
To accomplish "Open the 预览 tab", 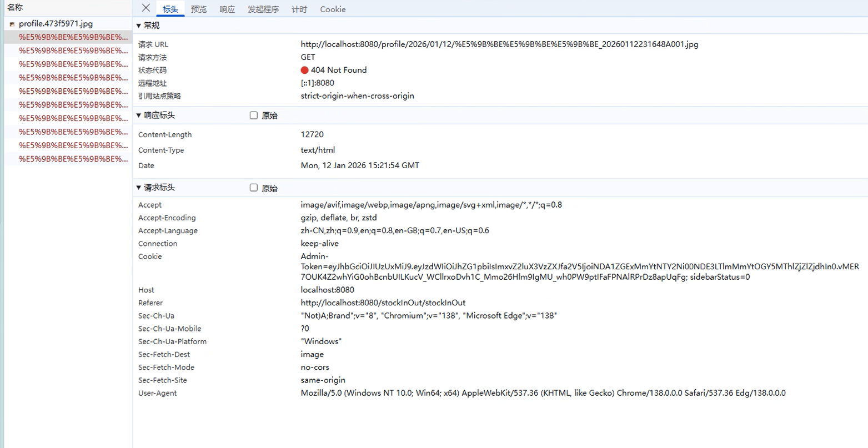I will (x=199, y=9).
